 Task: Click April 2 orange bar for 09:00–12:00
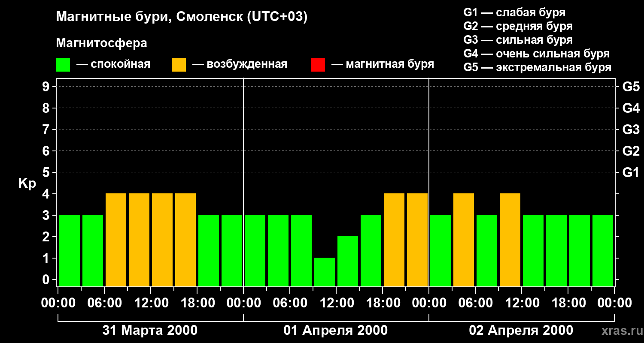pyautogui.click(x=510, y=240)
